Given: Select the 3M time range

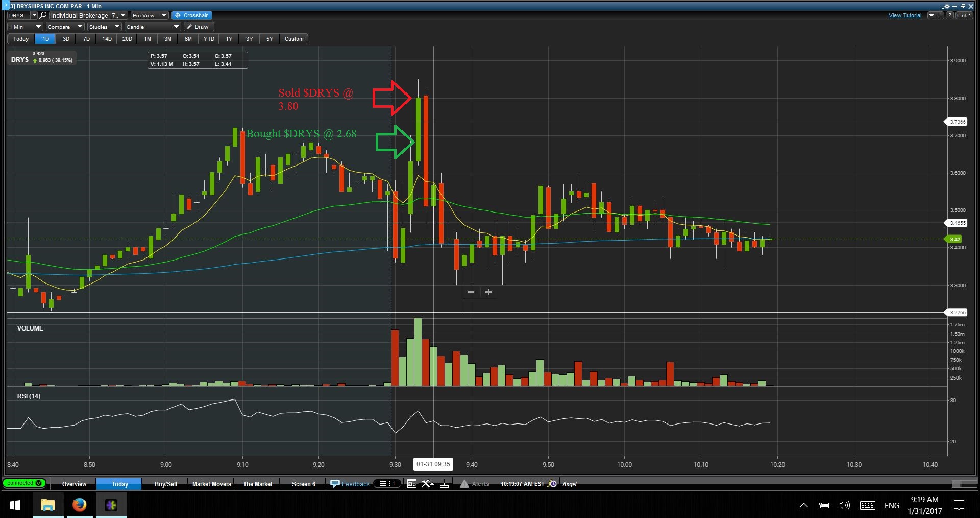Looking at the screenshot, I should [168, 39].
